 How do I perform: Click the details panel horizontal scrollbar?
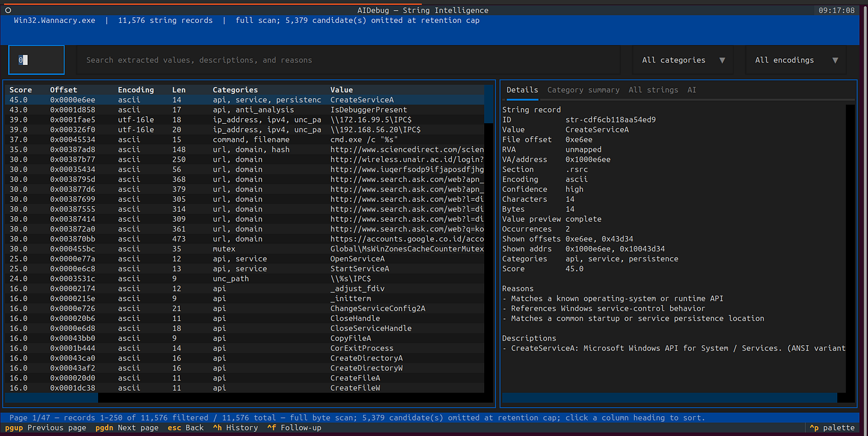pyautogui.click(x=674, y=398)
